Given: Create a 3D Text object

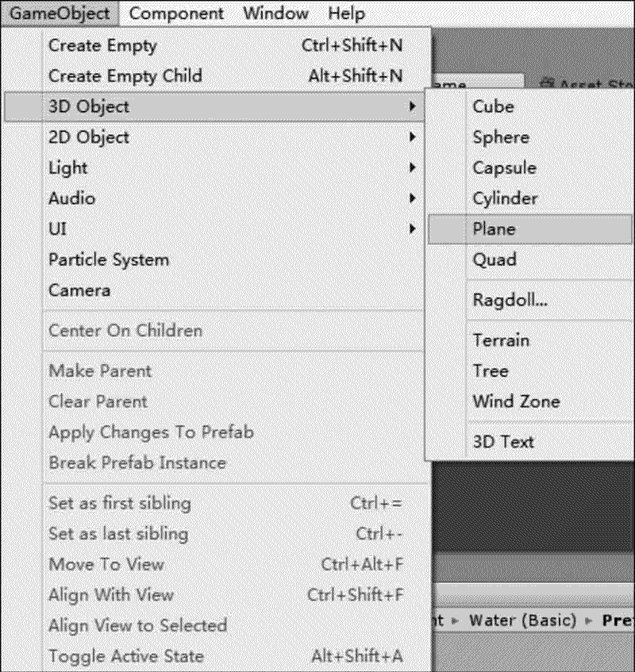Looking at the screenshot, I should pyautogui.click(x=503, y=442).
